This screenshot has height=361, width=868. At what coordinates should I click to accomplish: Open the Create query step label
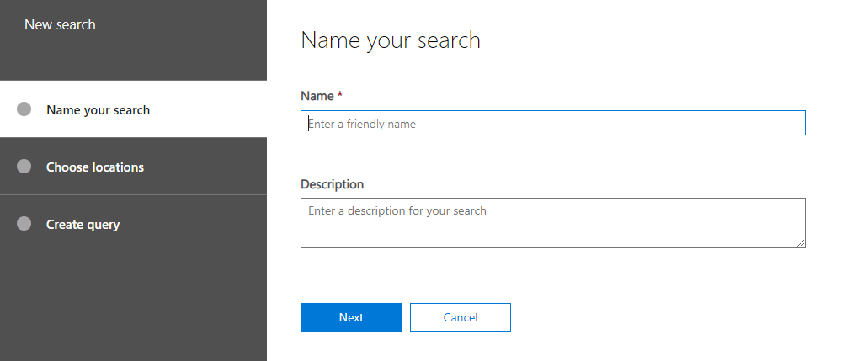(x=83, y=225)
